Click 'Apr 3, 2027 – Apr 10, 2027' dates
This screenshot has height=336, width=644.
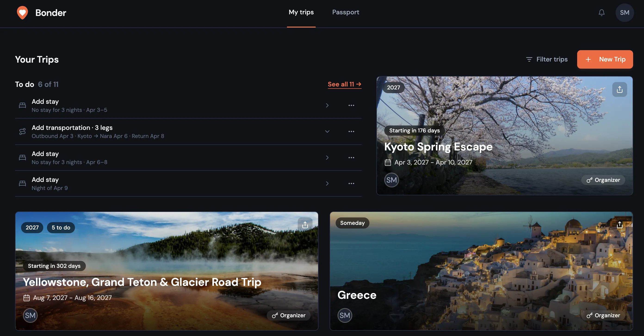click(x=433, y=162)
